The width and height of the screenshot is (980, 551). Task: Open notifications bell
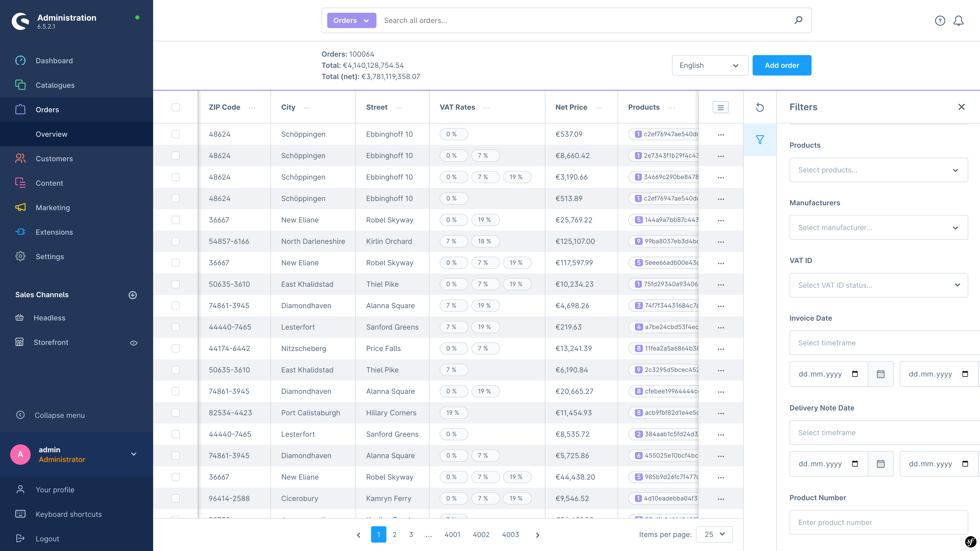pyautogui.click(x=958, y=20)
